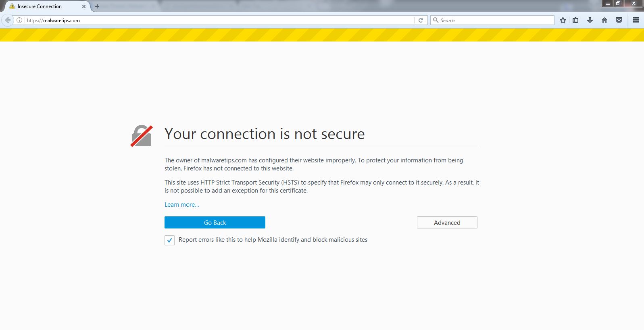This screenshot has width=644, height=330.
Task: Click the search magnifier icon
Action: click(x=436, y=20)
